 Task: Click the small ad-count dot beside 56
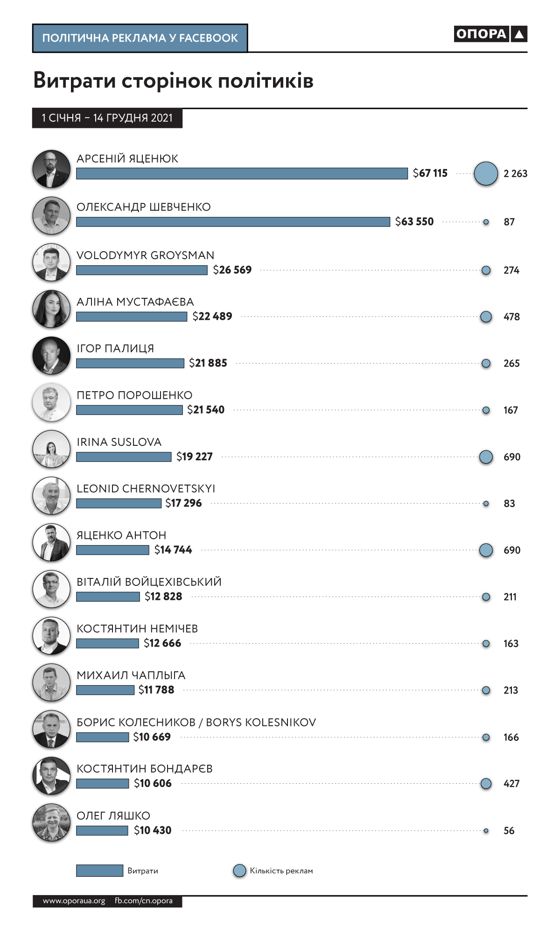pos(486,830)
